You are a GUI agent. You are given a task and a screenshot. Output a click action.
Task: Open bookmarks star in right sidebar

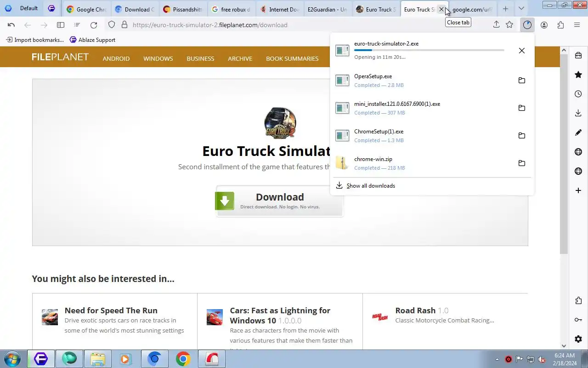pos(578,75)
